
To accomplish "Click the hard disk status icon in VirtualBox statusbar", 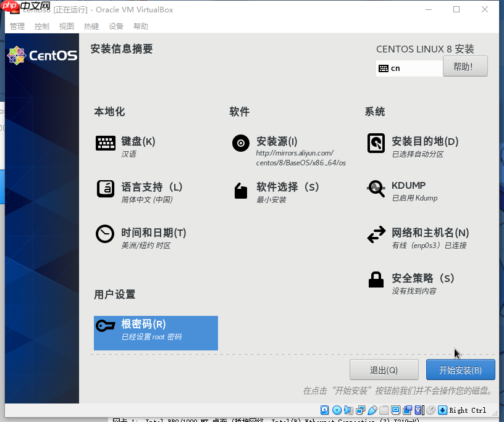I will tap(324, 410).
